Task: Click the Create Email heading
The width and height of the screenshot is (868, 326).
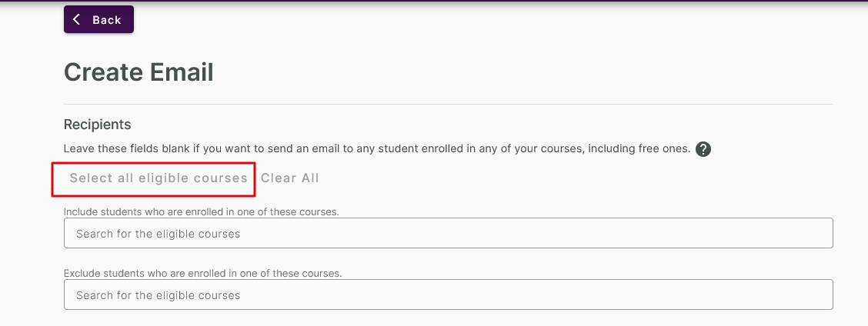Action: pos(139,72)
